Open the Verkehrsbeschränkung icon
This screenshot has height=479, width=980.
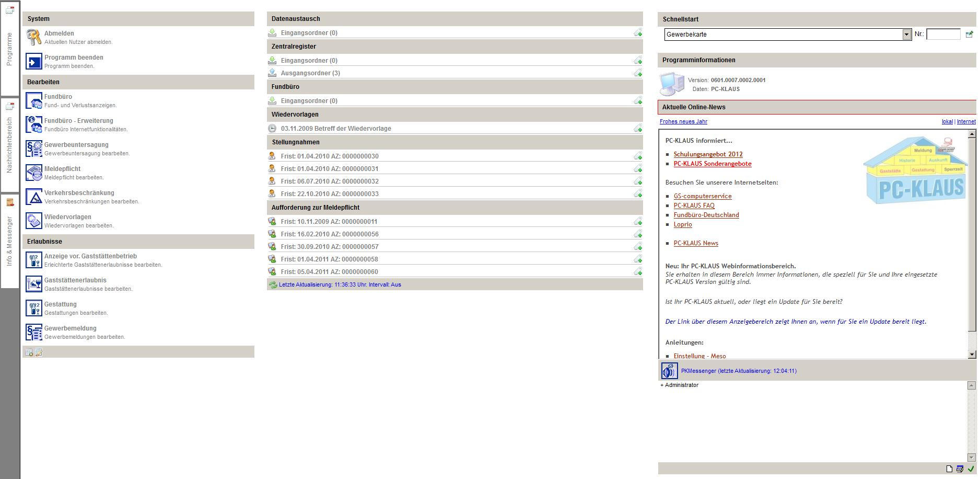[34, 197]
